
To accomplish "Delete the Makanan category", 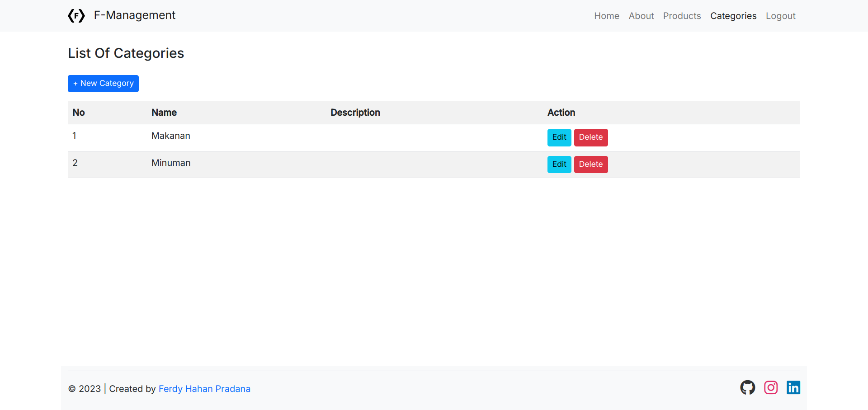I will coord(590,137).
